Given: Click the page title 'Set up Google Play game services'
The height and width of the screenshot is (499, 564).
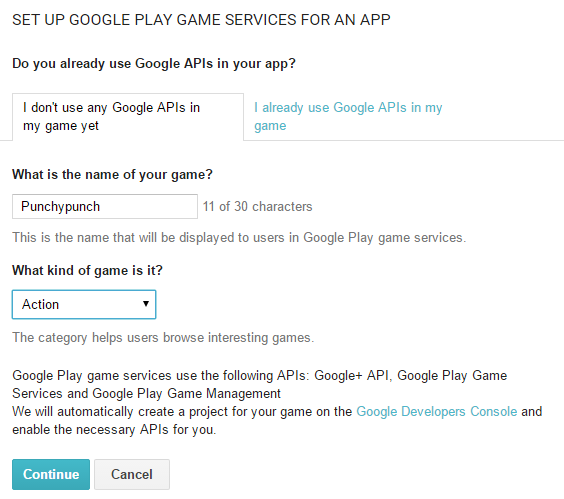Looking at the screenshot, I should [x=201, y=20].
